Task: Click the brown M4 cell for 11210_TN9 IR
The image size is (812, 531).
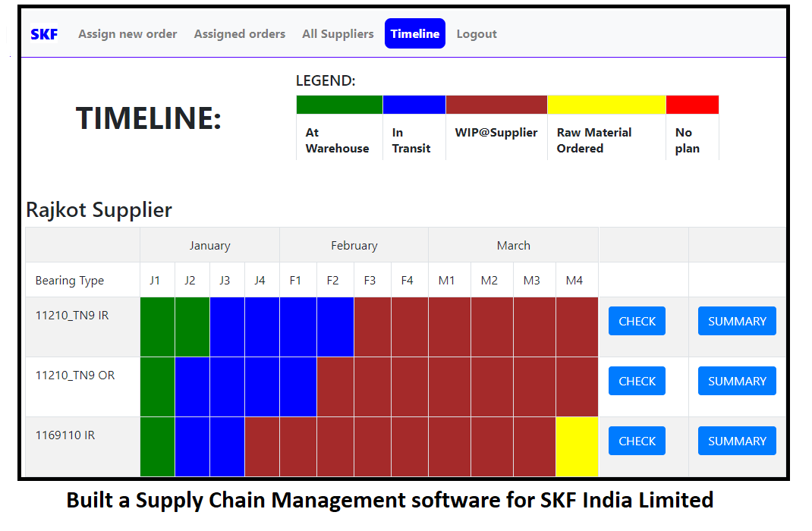Action: tap(577, 327)
